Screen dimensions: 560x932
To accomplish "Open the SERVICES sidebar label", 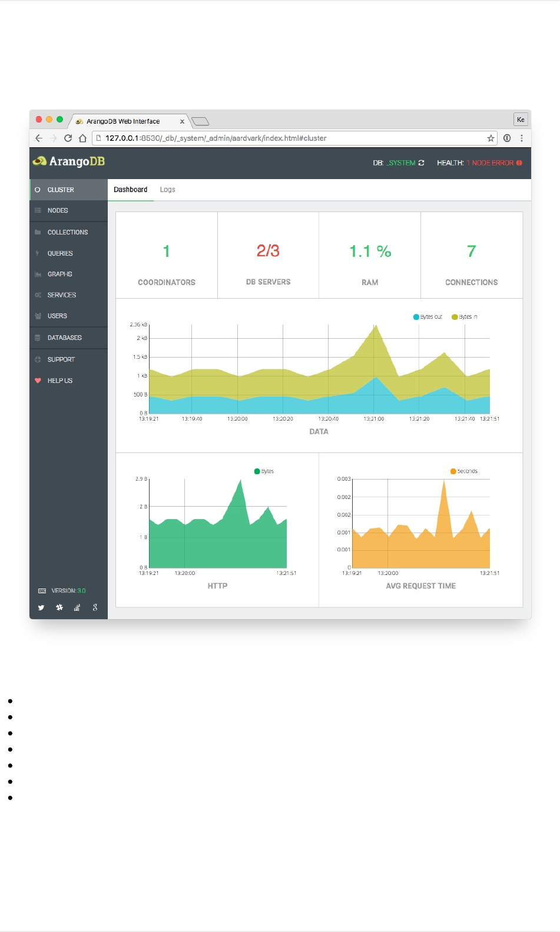I will 62,295.
